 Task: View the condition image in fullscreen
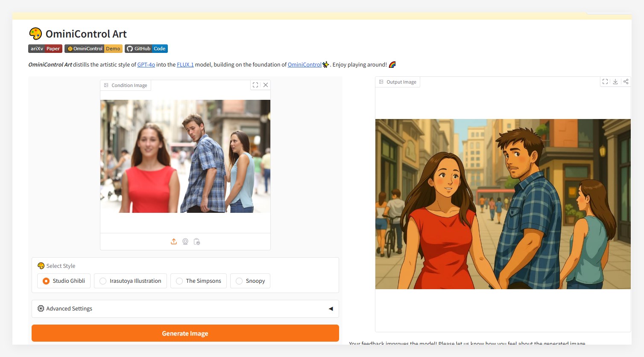click(255, 85)
